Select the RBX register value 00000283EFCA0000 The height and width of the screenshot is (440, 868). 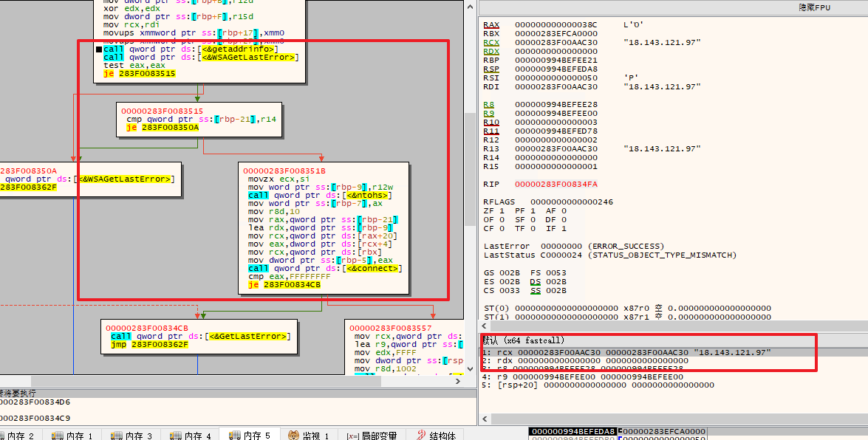[x=556, y=34]
